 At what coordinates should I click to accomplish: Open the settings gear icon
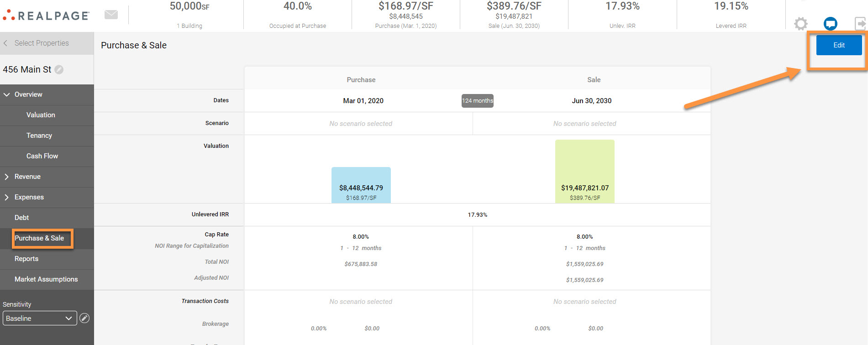click(x=800, y=24)
